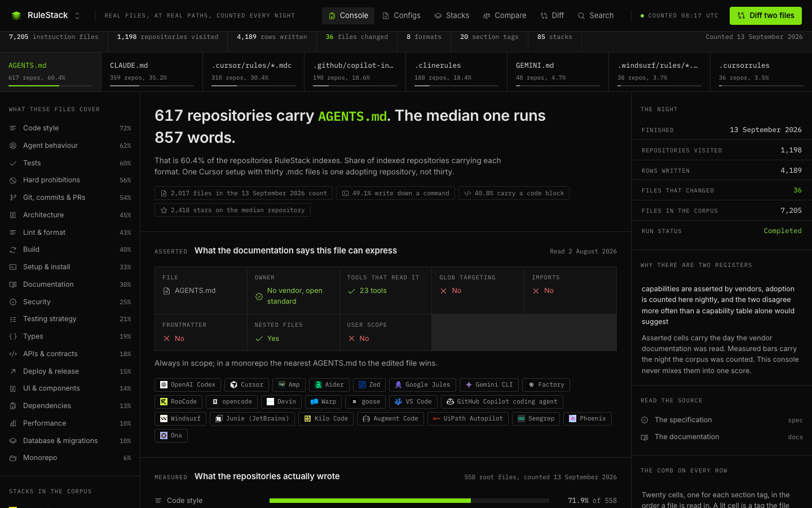This screenshot has width=812, height=508.
Task: Click the Hard prohibitions ban icon
Action: [x=13, y=180]
